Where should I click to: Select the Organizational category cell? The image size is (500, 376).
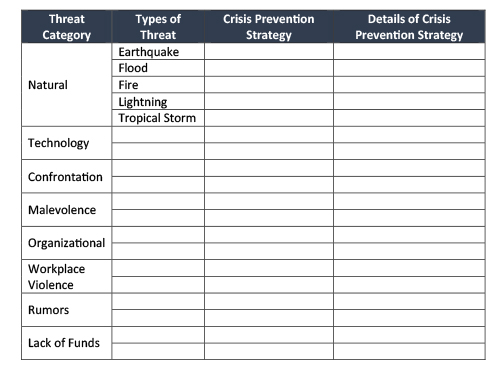coord(66,243)
